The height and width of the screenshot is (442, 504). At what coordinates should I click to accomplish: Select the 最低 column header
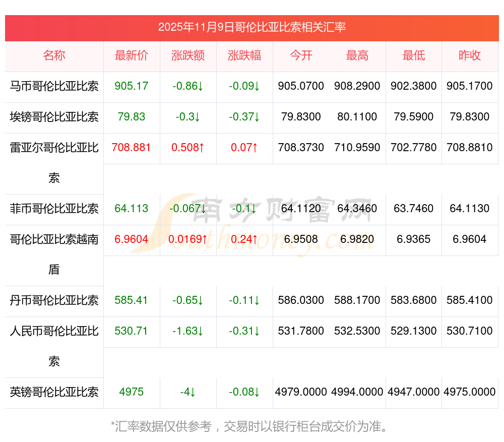(x=414, y=55)
